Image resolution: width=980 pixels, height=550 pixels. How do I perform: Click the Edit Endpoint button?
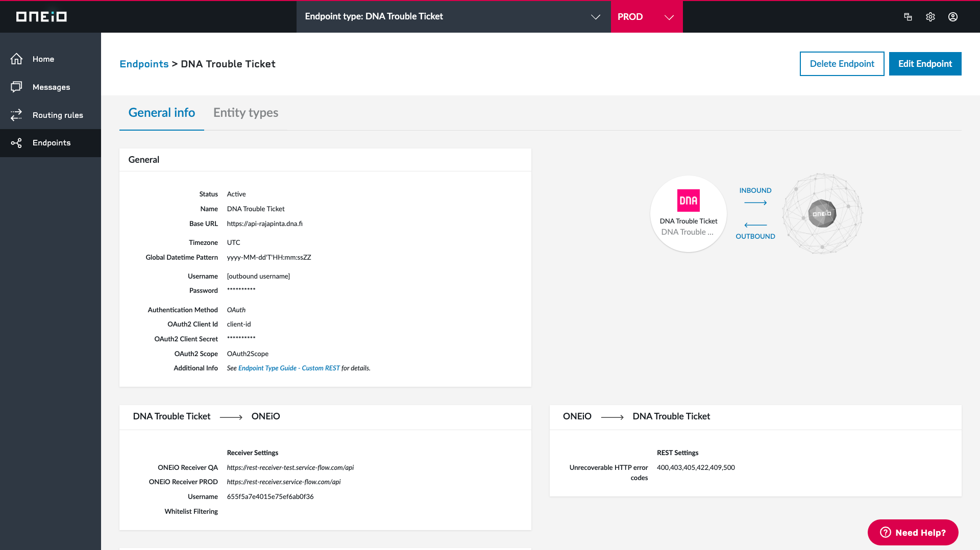point(925,64)
